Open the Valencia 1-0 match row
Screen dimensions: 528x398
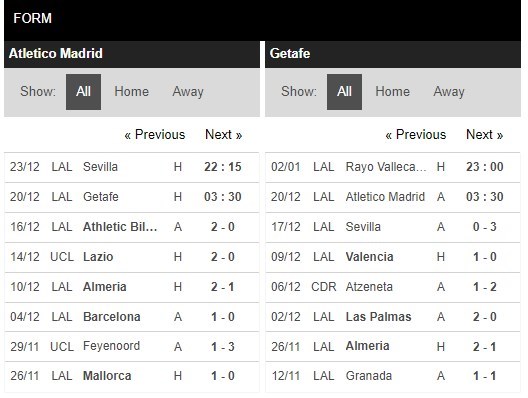click(x=393, y=257)
